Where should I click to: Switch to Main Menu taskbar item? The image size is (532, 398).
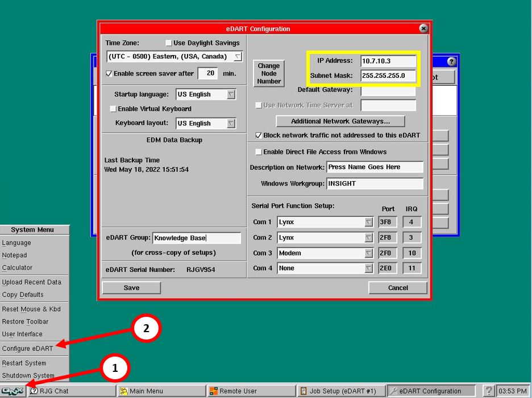click(x=161, y=391)
